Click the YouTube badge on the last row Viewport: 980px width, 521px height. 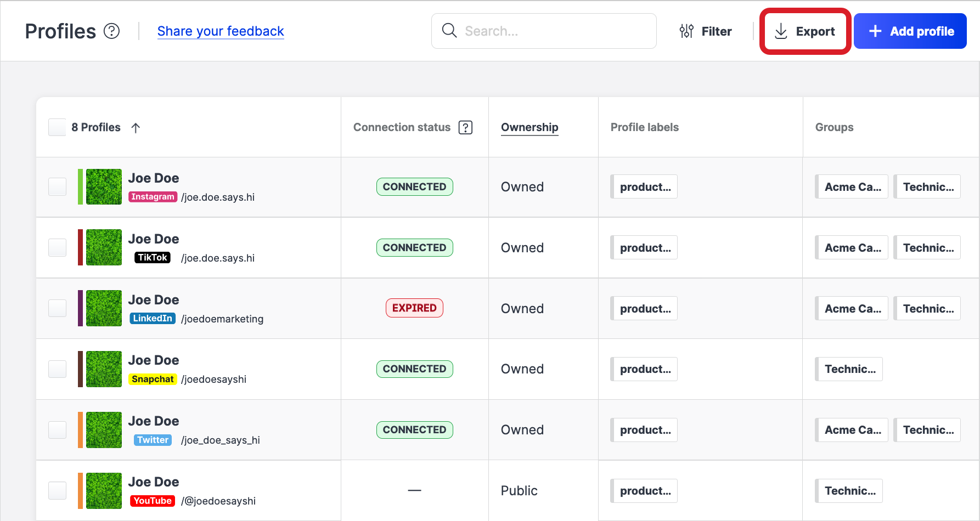coord(152,500)
